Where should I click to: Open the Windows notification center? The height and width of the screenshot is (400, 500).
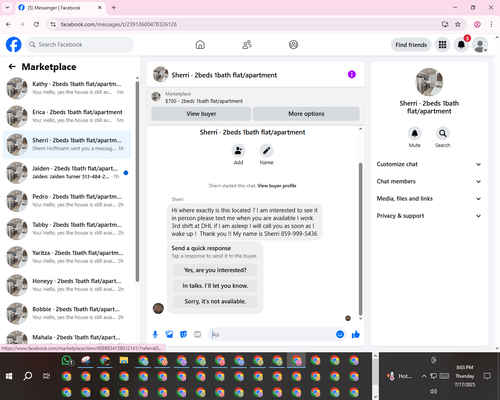point(487,376)
